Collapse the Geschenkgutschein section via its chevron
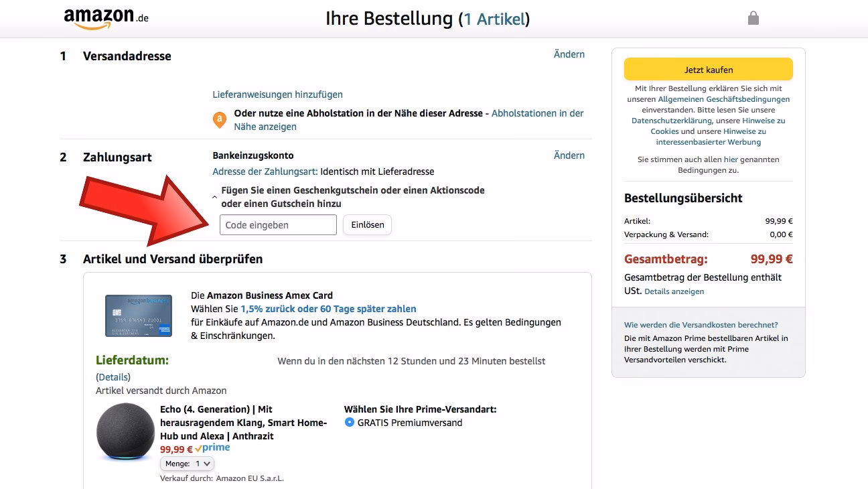This screenshot has width=868, height=489. (215, 196)
